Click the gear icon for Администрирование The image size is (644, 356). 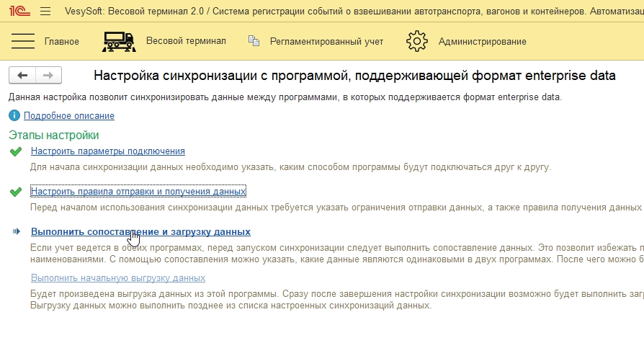click(x=417, y=41)
